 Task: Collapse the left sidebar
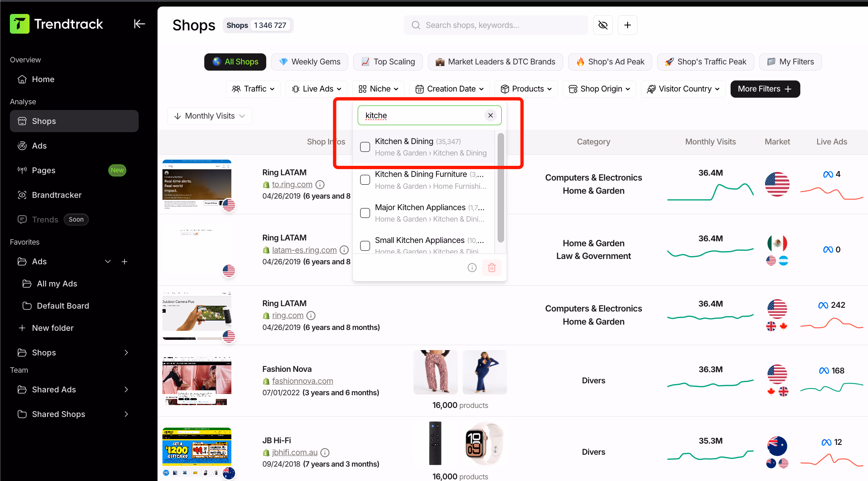(x=139, y=23)
